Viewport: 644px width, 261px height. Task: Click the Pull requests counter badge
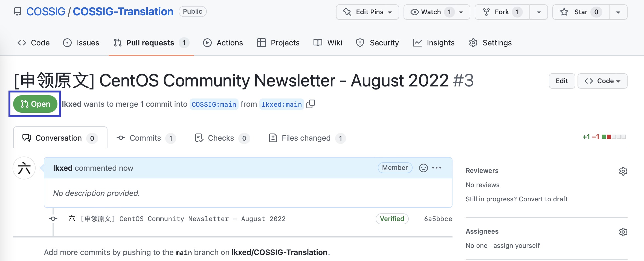point(184,43)
